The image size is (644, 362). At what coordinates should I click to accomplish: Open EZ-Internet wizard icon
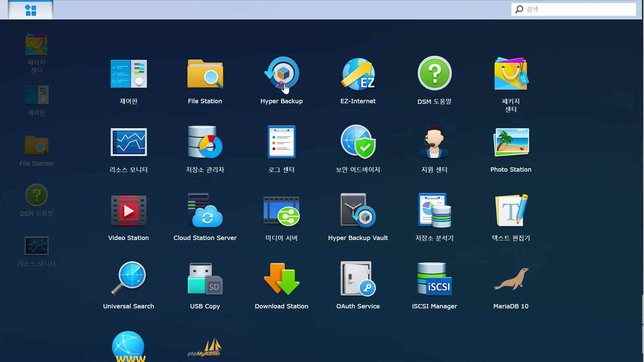tap(358, 74)
